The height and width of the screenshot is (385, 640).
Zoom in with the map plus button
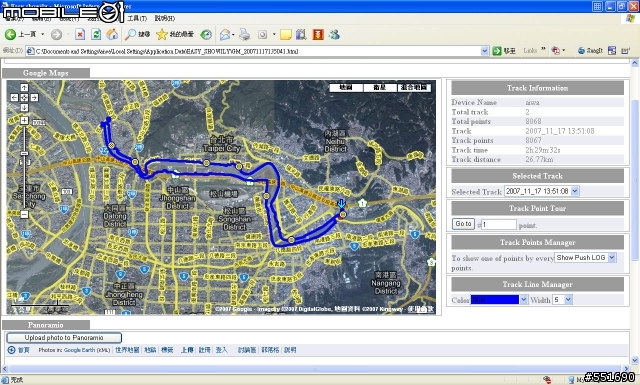tap(24, 120)
